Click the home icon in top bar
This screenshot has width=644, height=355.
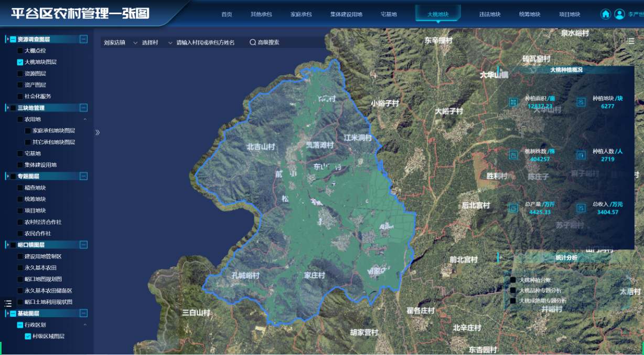tap(606, 14)
